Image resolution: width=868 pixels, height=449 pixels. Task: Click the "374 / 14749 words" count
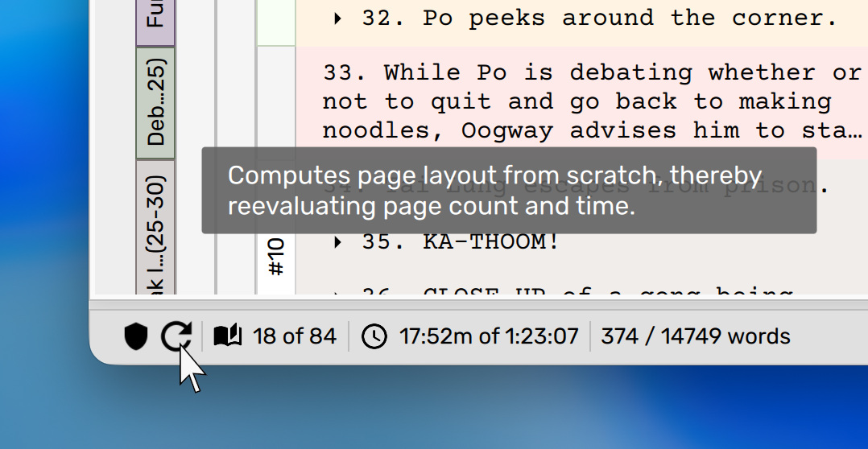696,336
